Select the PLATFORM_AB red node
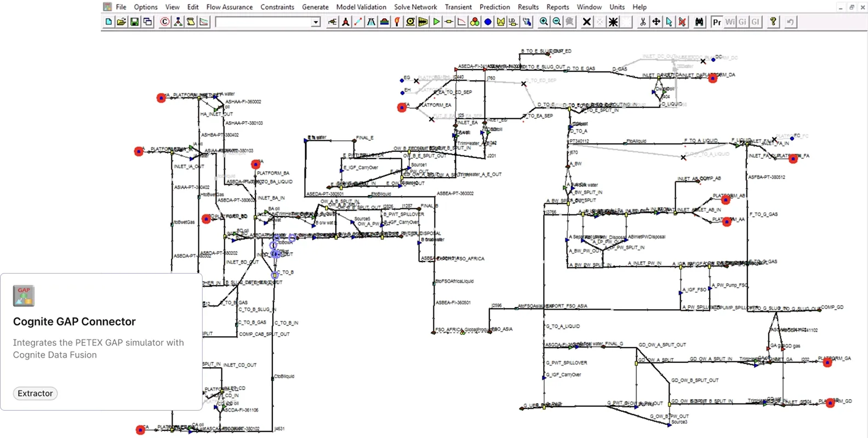868x438 pixels. pyautogui.click(x=726, y=200)
